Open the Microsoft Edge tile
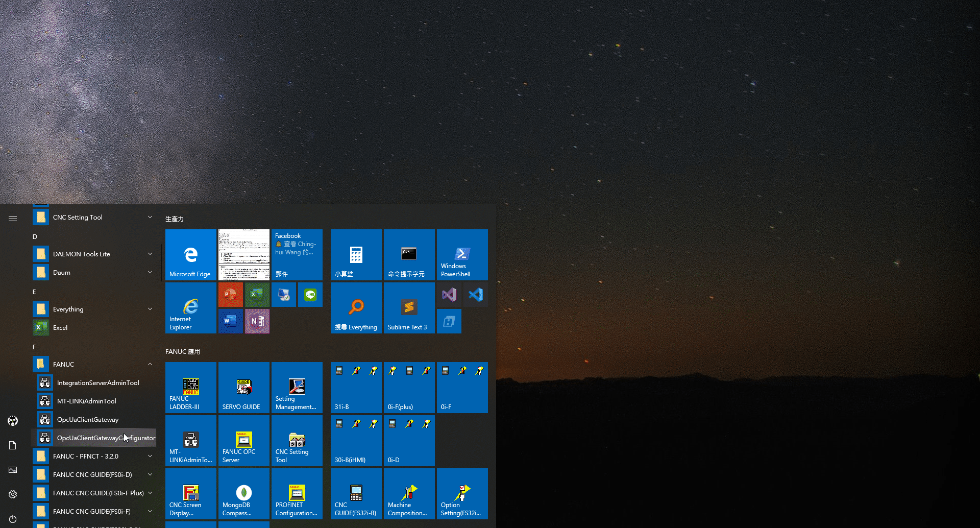 tap(190, 254)
